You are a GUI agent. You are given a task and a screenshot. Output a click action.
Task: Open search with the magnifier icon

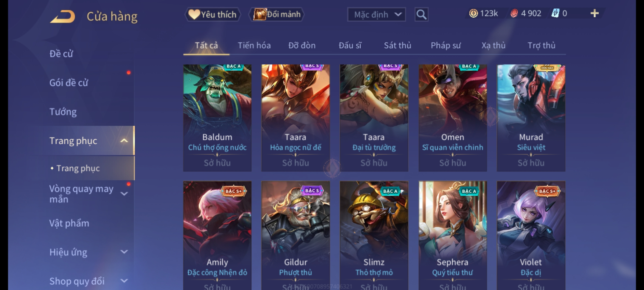tap(421, 15)
